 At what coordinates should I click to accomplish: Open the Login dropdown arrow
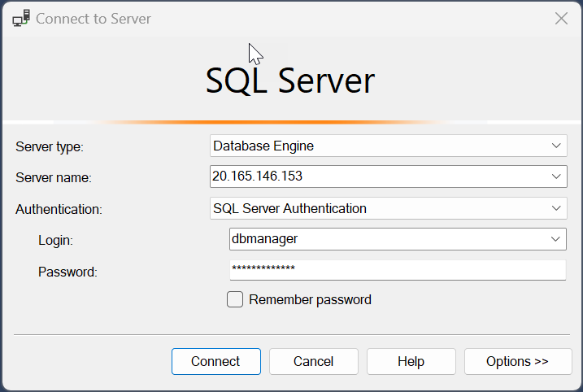pos(556,238)
